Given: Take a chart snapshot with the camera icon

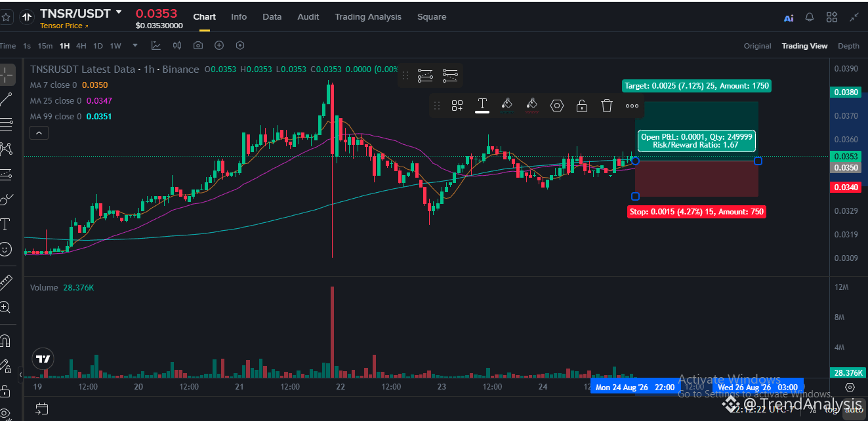Looking at the screenshot, I should tap(198, 46).
